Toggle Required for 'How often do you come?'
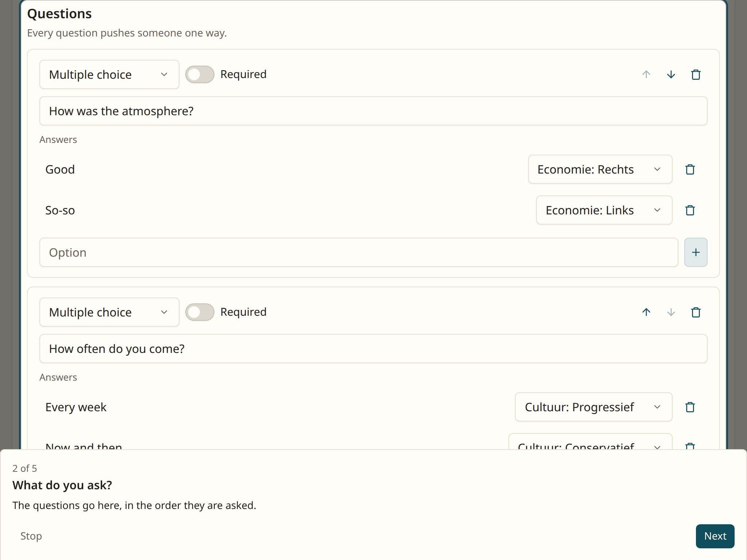The width and height of the screenshot is (747, 560). [200, 312]
